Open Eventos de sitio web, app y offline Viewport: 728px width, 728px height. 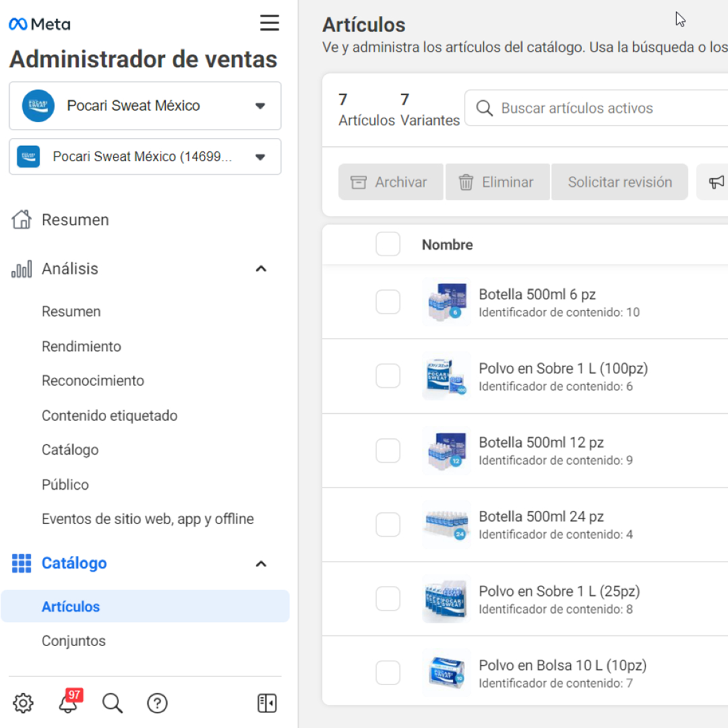[148, 519]
